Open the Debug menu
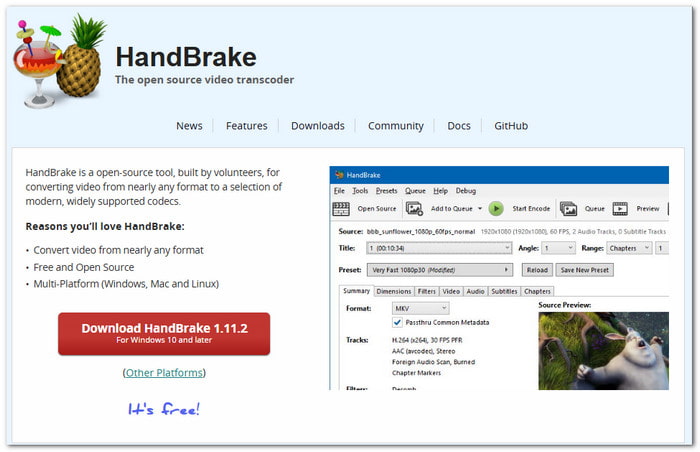The image size is (700, 452). (x=466, y=191)
